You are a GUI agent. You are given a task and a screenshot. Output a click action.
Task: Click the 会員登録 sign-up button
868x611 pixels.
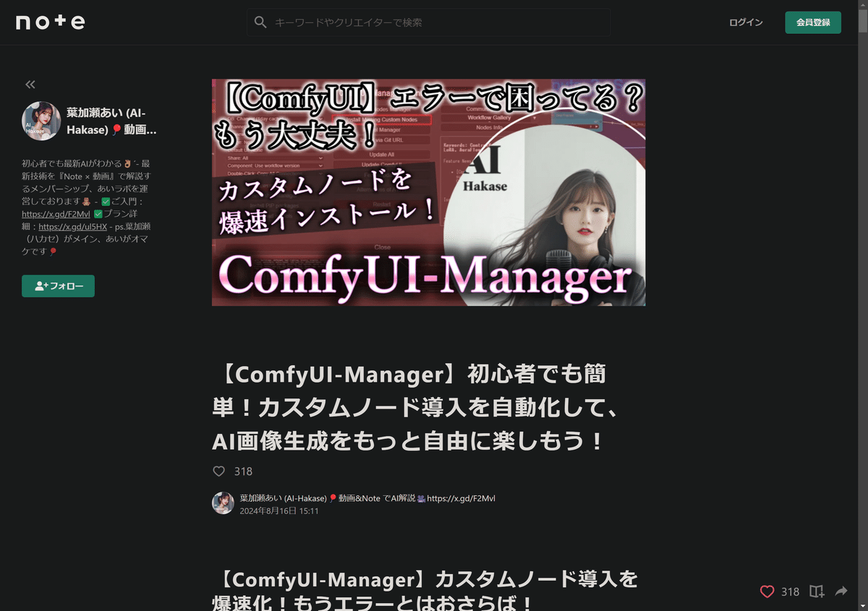click(813, 22)
